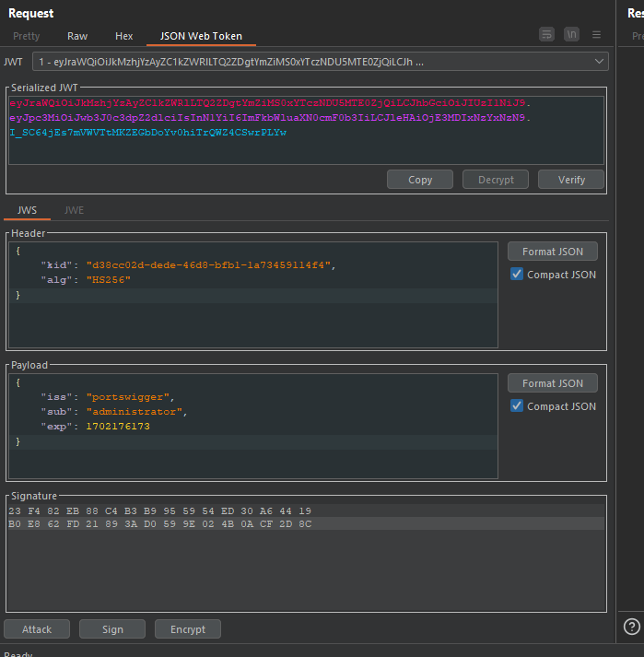Uncheck Compact JSON for the Payload
The width and height of the screenshot is (644, 657).
pos(517,406)
